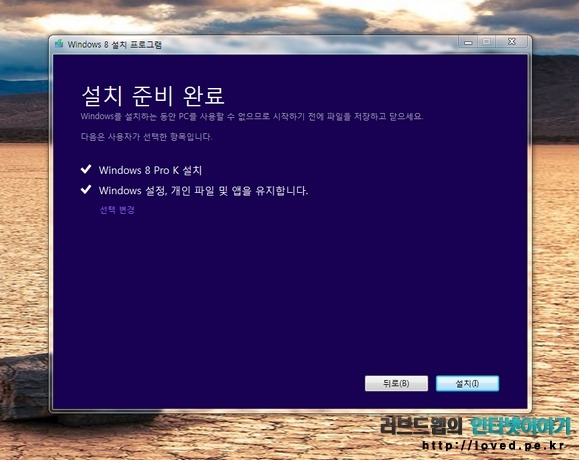
Task: Click the warning text about saving files before starting
Action: point(252,117)
